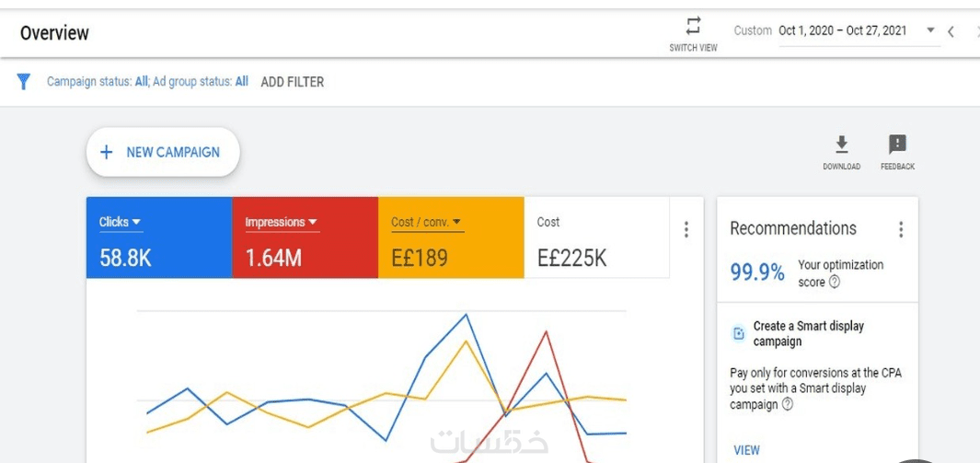Click the blue filter funnel icon

pyautogui.click(x=25, y=82)
